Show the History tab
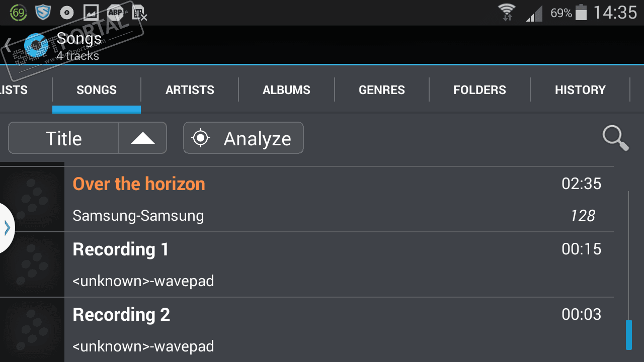Viewport: 644px width, 362px height. (x=580, y=90)
